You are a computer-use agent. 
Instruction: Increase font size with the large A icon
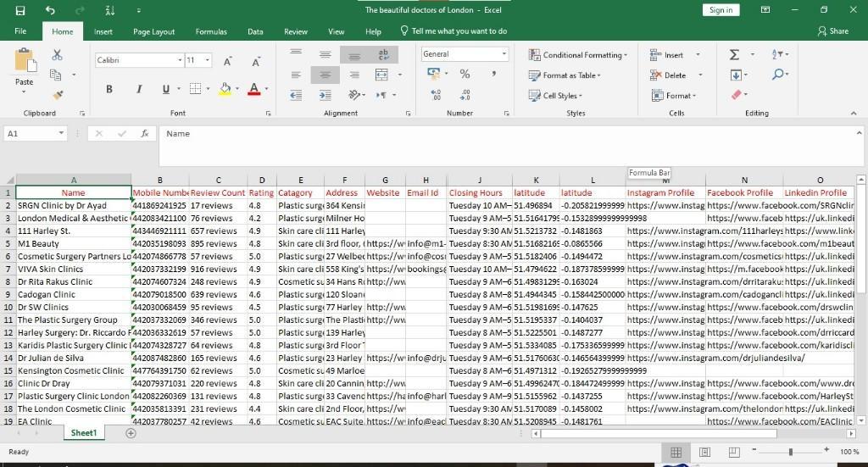pos(227,61)
